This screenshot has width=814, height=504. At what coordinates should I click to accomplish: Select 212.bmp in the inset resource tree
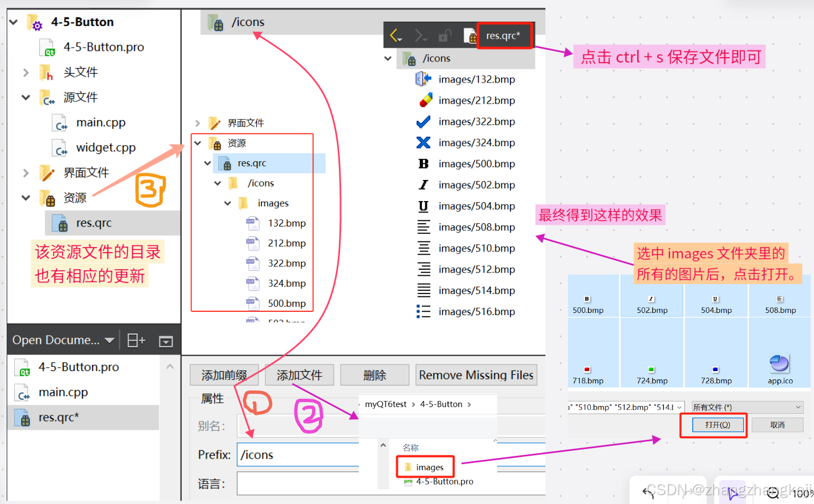pos(287,243)
